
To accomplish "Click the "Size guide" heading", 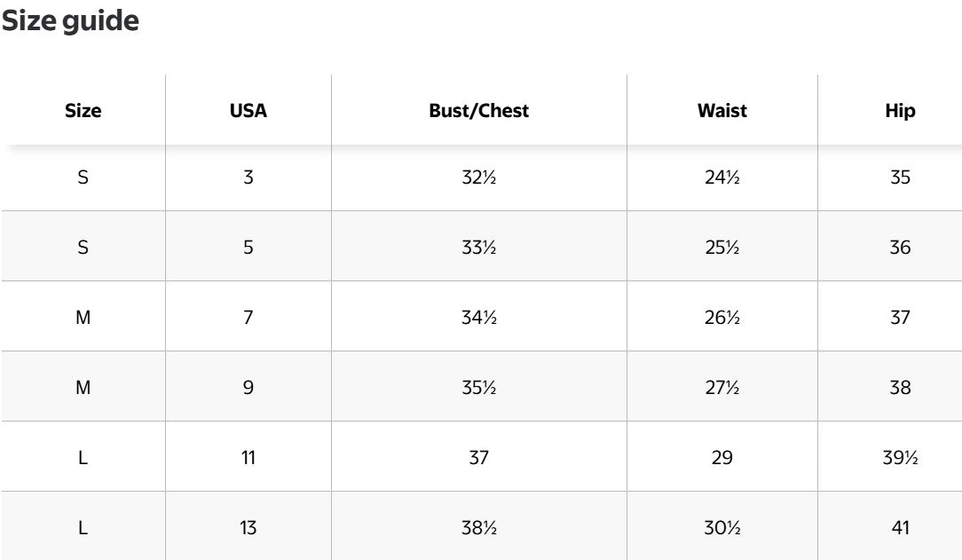I will pyautogui.click(x=70, y=21).
